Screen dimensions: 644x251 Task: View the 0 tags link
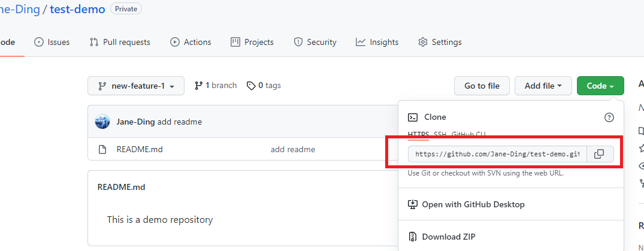point(264,86)
